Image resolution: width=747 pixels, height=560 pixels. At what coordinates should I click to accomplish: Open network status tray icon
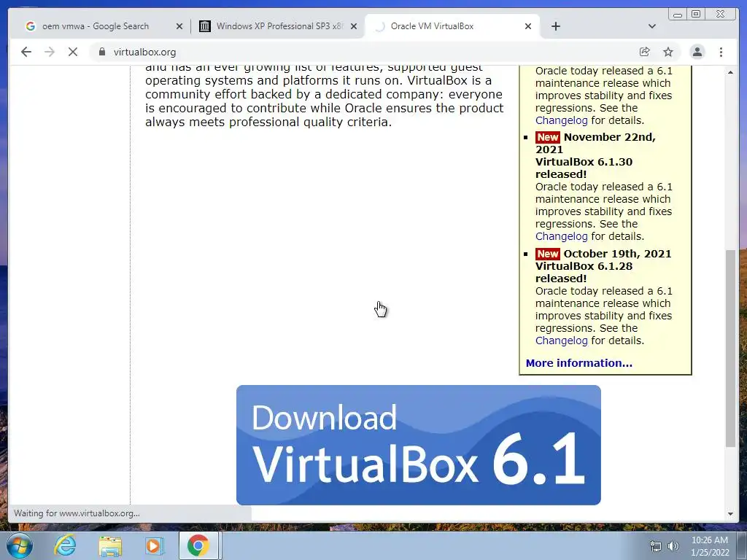(656, 546)
